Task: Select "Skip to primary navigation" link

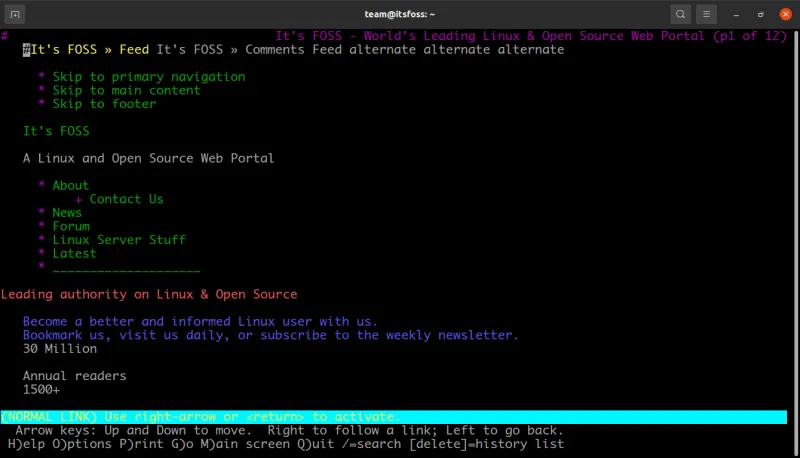Action: 148,77
